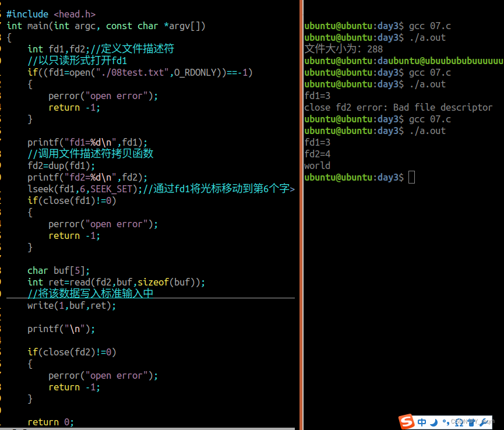Click the fd2=dup(fd1); statement

point(61,166)
